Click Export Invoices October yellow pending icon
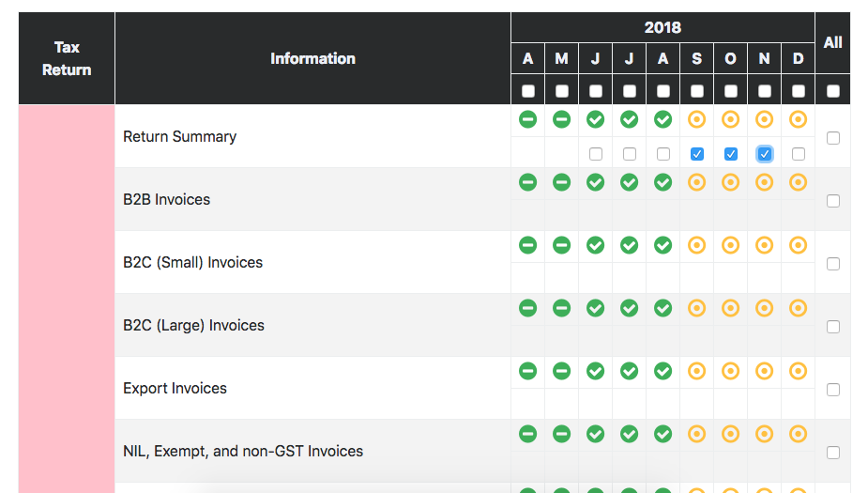Viewport: 868px width, 493px height. point(730,371)
